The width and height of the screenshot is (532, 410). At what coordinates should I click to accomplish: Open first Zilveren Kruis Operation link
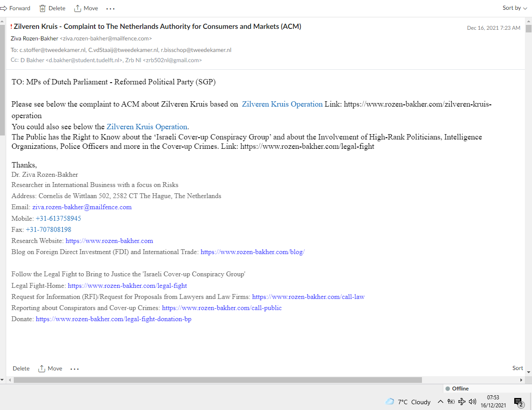tap(282, 104)
